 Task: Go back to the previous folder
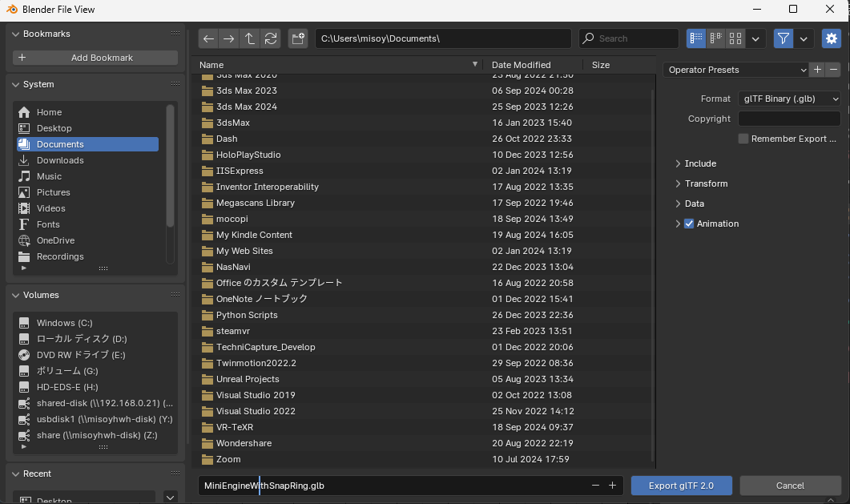pyautogui.click(x=208, y=38)
